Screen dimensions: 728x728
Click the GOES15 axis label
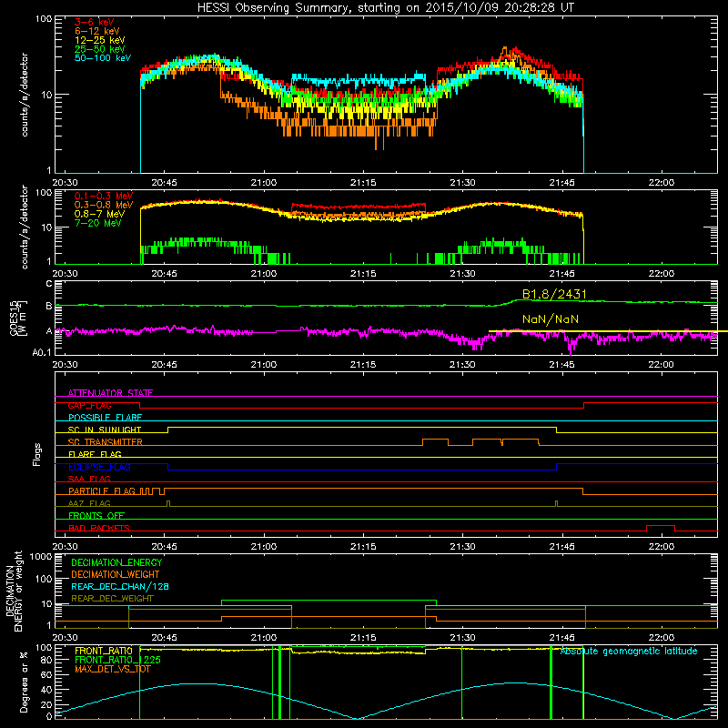tap(14, 318)
